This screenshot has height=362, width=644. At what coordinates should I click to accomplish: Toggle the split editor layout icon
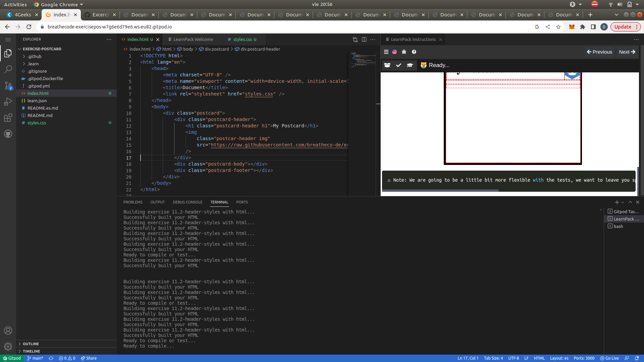tap(364, 39)
